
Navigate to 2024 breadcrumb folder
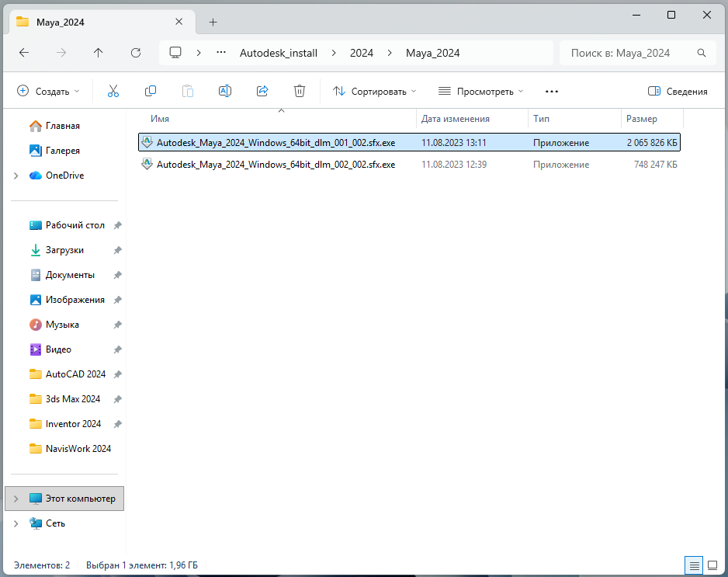pos(362,53)
